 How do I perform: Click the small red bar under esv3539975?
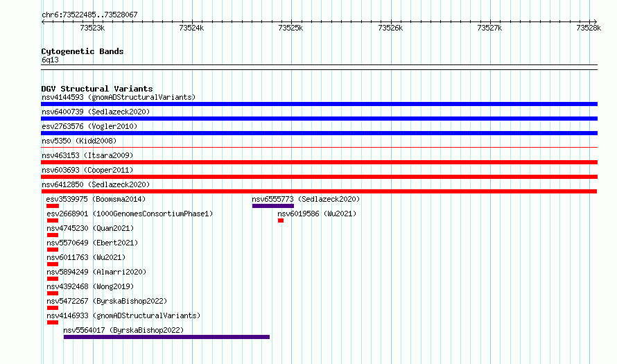(x=52, y=206)
